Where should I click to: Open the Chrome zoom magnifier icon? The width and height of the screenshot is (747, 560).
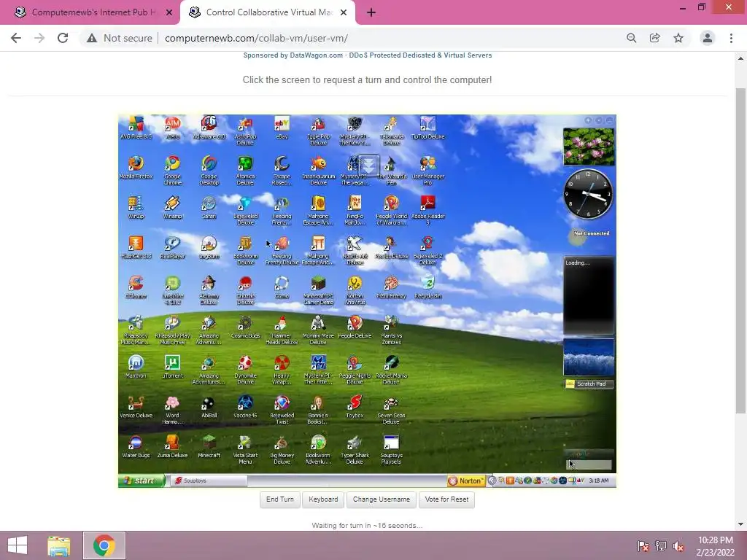tap(632, 38)
